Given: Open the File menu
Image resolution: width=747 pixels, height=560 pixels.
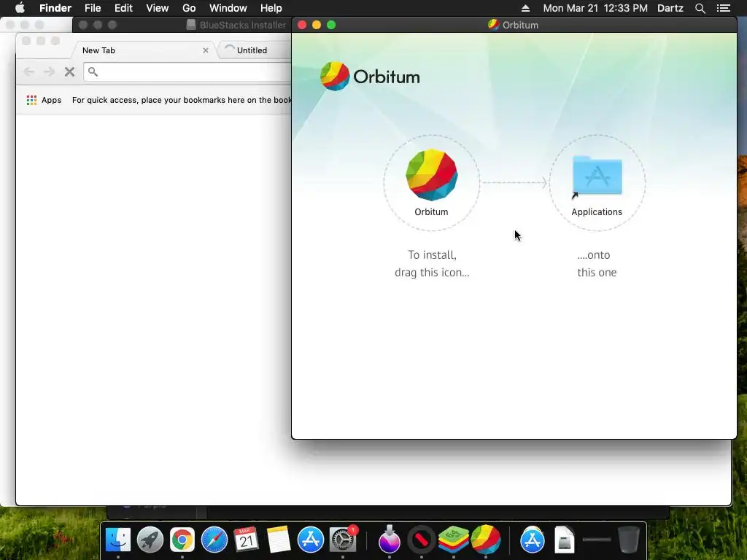Looking at the screenshot, I should coord(93,8).
